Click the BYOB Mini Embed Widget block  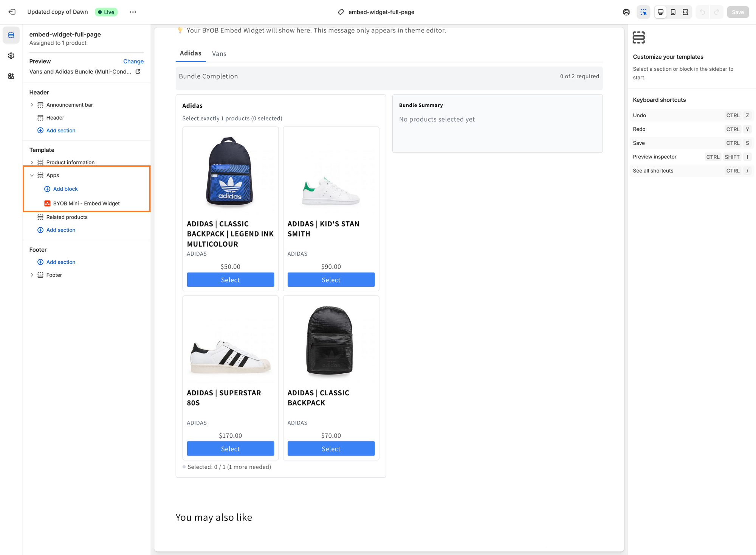coord(86,204)
